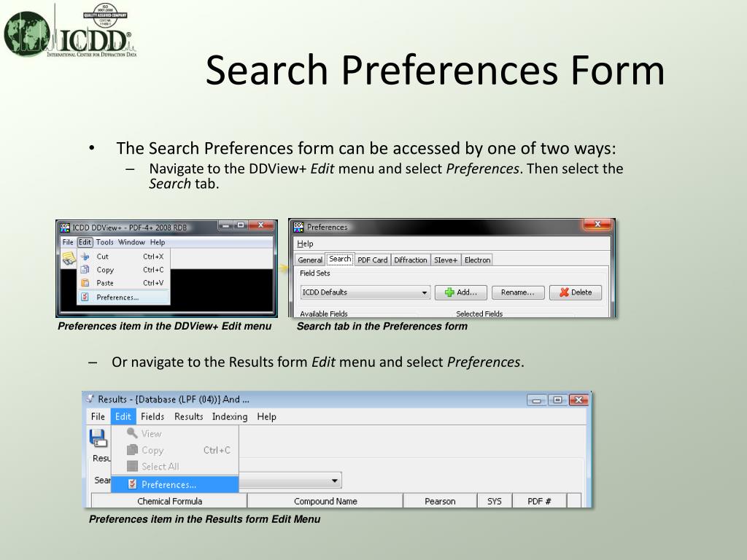Switch to the PDF Card tab
This screenshot has width=747, height=560.
click(x=373, y=260)
